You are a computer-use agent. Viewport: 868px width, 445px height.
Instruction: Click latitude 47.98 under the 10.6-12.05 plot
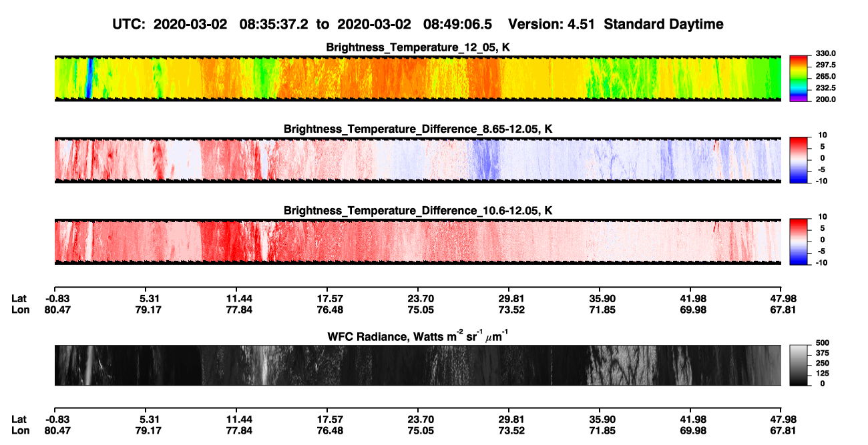click(783, 298)
